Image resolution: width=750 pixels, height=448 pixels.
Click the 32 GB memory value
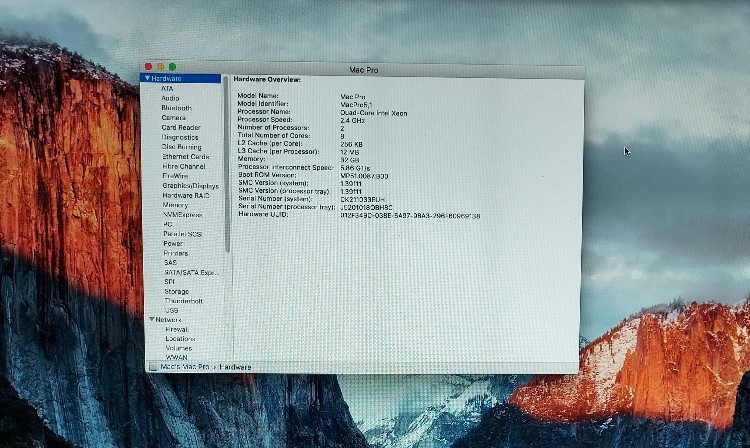coord(350,160)
